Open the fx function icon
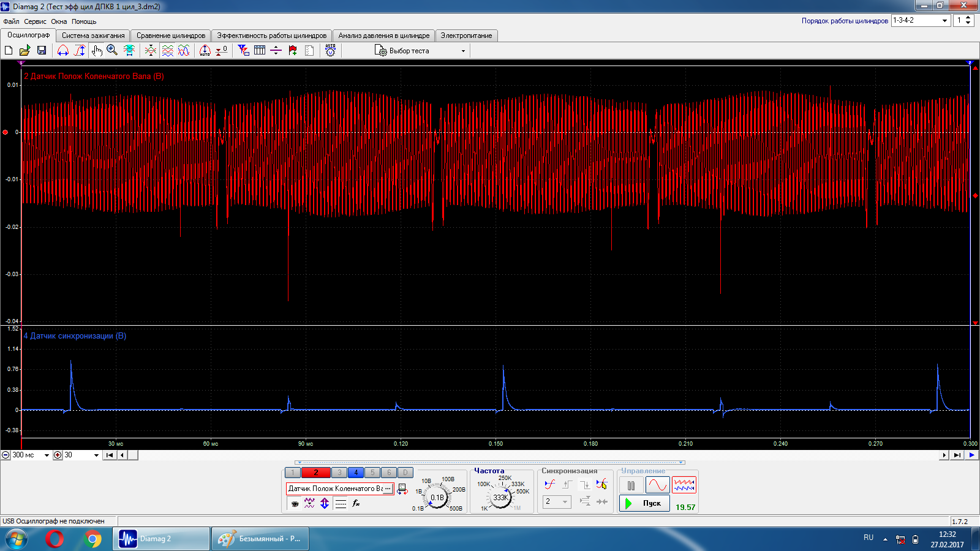 (x=356, y=503)
